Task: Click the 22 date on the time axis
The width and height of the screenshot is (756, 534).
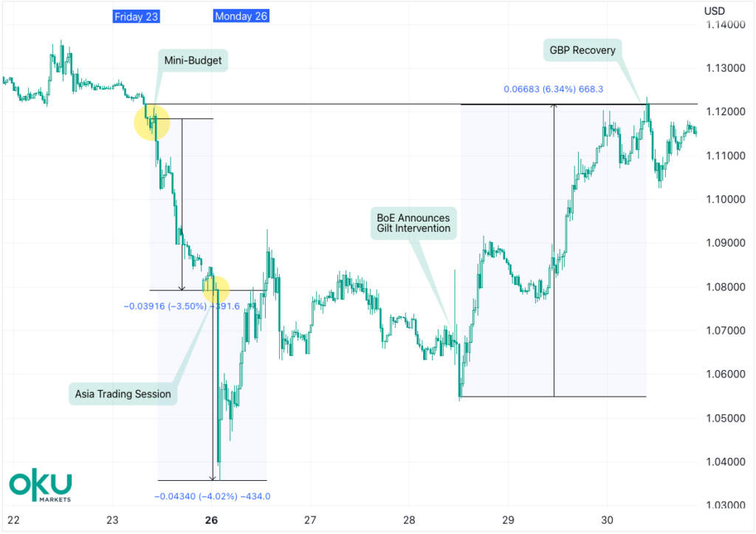Action: tap(13, 519)
